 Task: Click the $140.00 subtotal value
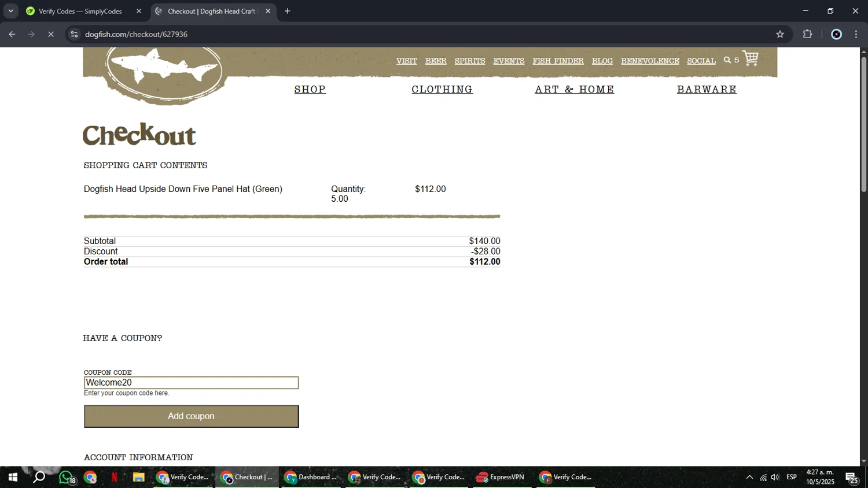[485, 241]
